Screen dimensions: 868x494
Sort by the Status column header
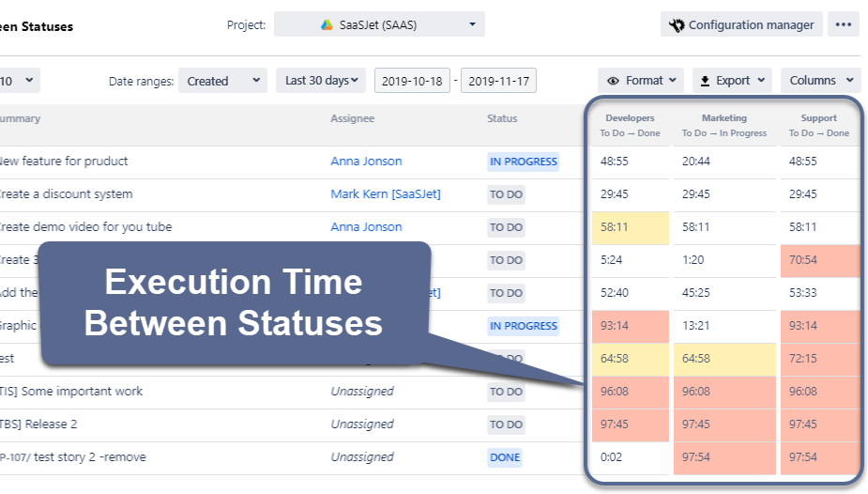502,118
